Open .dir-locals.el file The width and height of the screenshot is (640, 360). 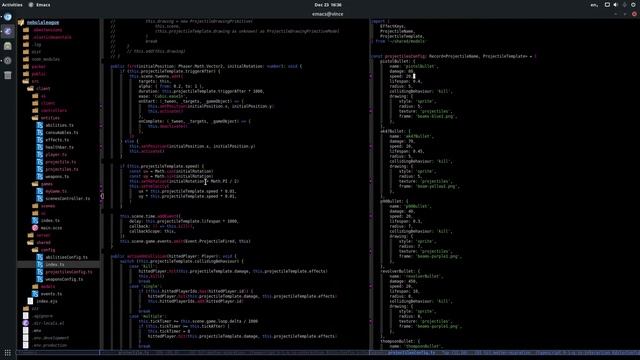coord(48,323)
